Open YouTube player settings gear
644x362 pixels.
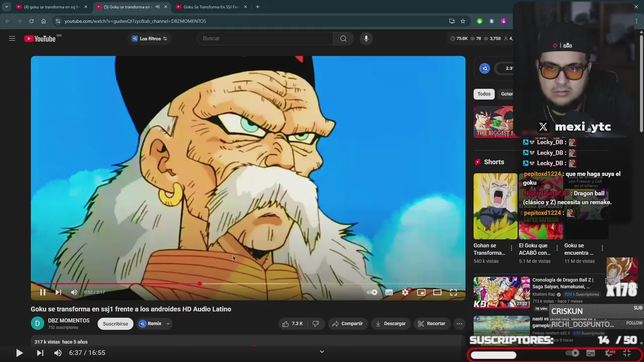(x=405, y=292)
